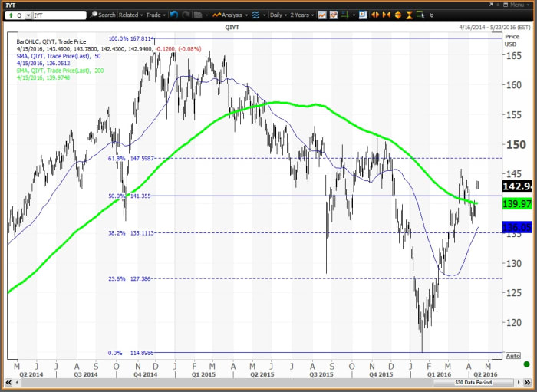Click the Q2 2016 quarter label
The height and width of the screenshot is (392, 537).
[486, 375]
